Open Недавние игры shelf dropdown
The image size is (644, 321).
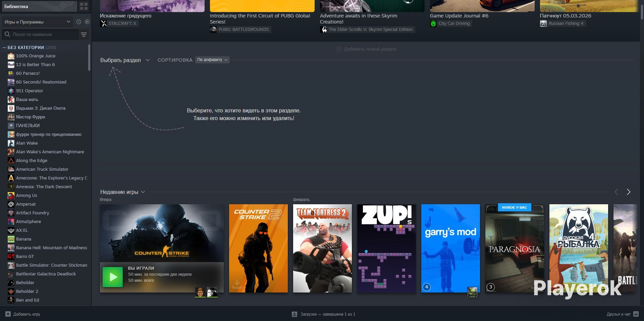pyautogui.click(x=122, y=192)
